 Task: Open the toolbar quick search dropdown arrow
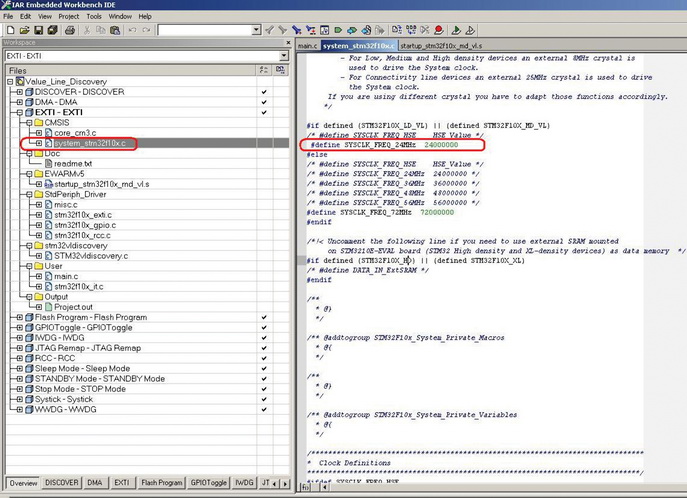(x=257, y=30)
